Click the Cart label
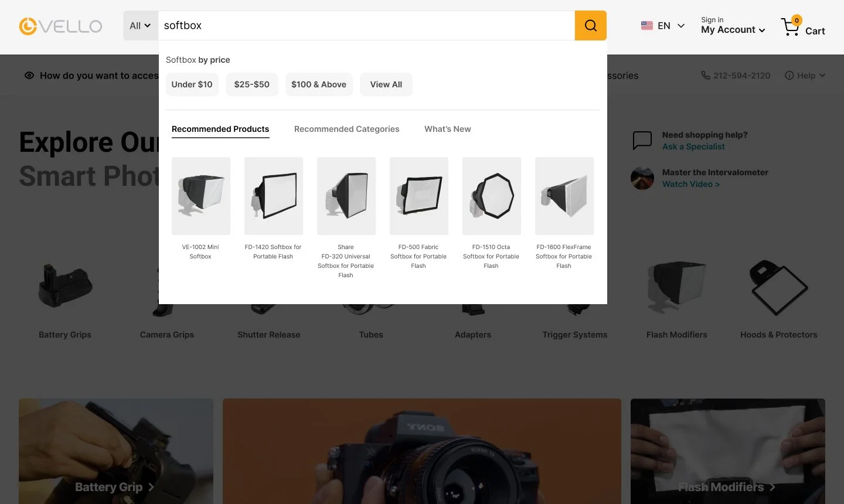Screen dimensions: 844x504 pos(815,31)
